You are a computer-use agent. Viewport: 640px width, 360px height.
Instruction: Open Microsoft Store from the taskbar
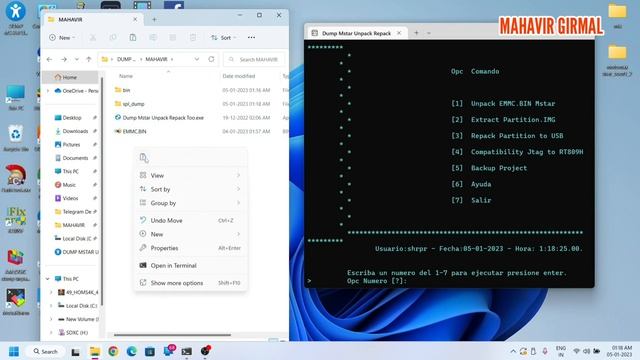[x=150, y=351]
